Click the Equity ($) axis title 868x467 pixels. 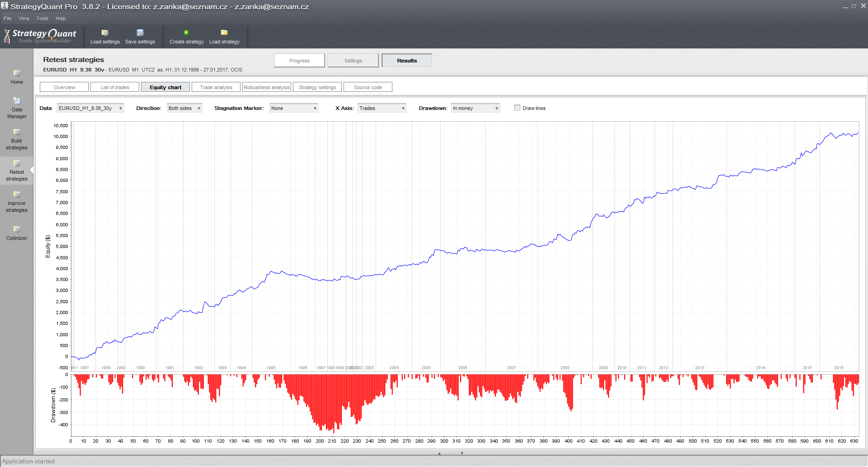tap(48, 247)
